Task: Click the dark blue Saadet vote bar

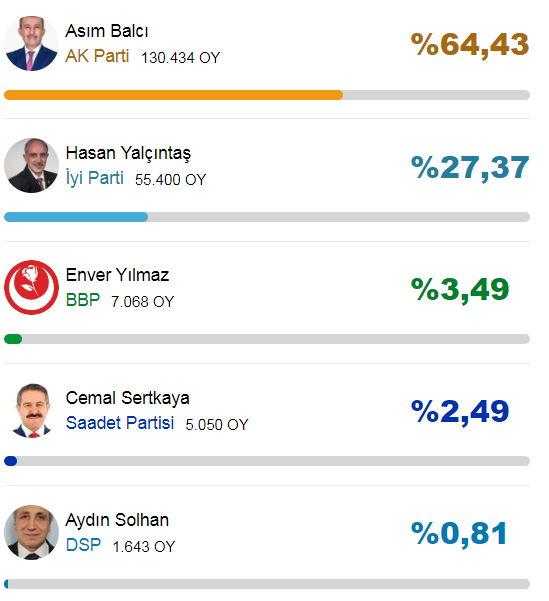Action: 10,461
